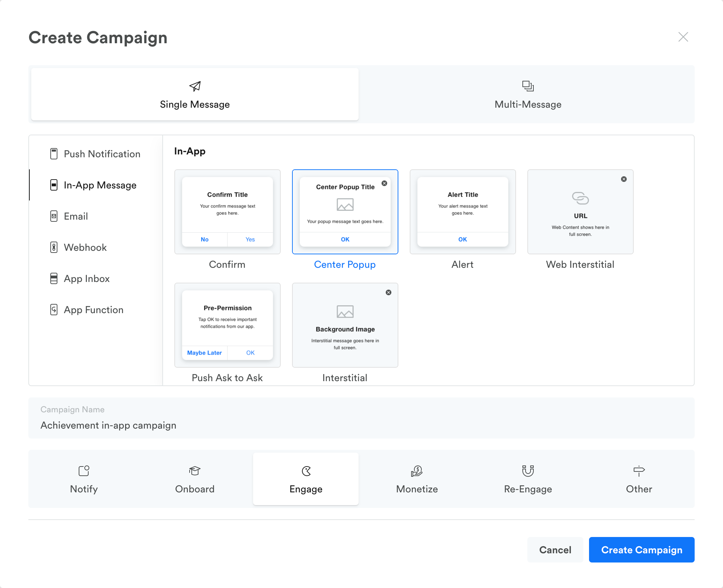Choose Monetize as campaign goal
723x588 pixels.
pos(417,479)
